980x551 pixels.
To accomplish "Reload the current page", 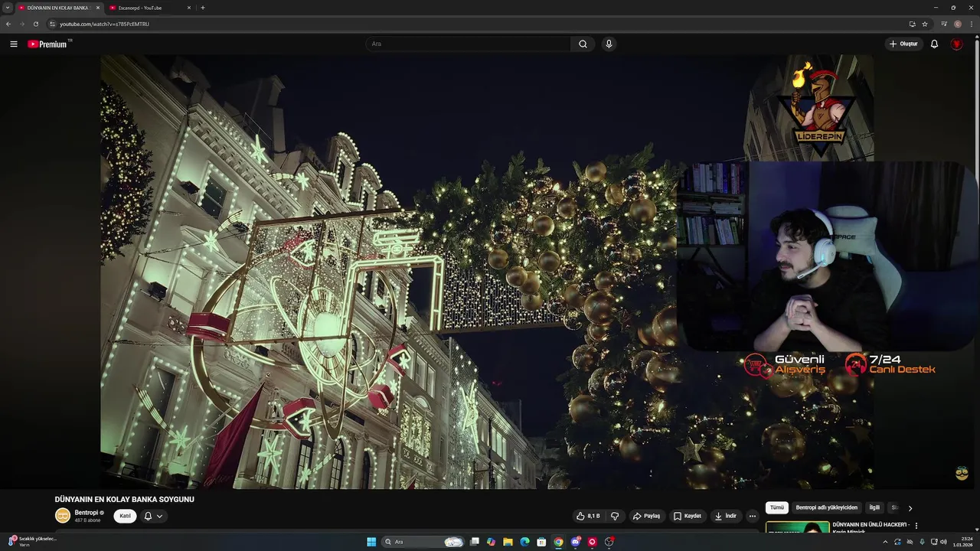I will (35, 24).
